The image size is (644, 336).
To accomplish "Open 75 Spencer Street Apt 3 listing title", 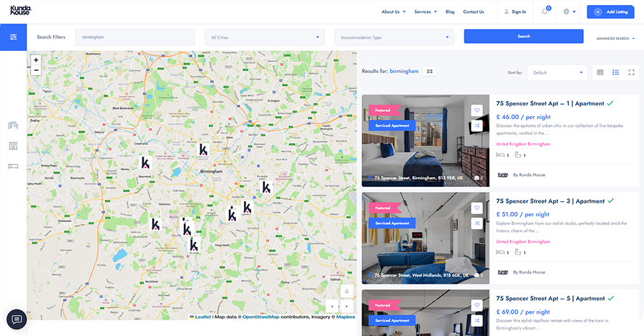I will pos(550,201).
